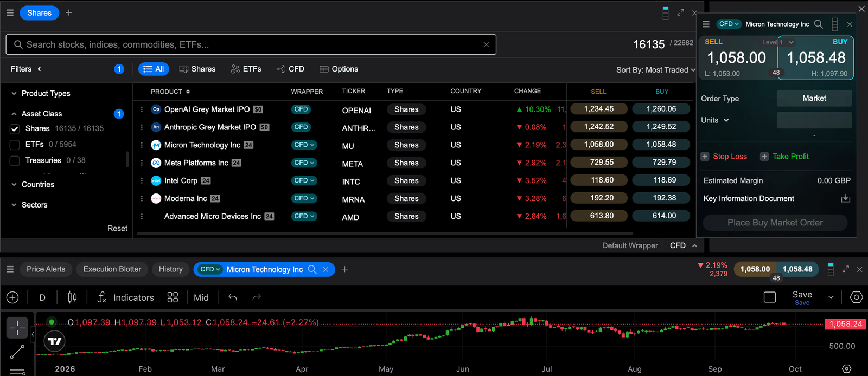Change the chart interval D button
This screenshot has width=868, height=376.
[42, 297]
